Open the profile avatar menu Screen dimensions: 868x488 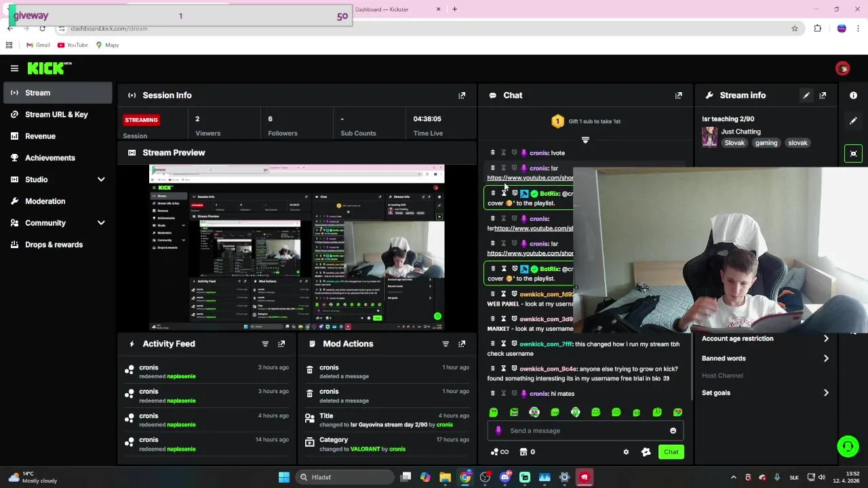point(842,68)
